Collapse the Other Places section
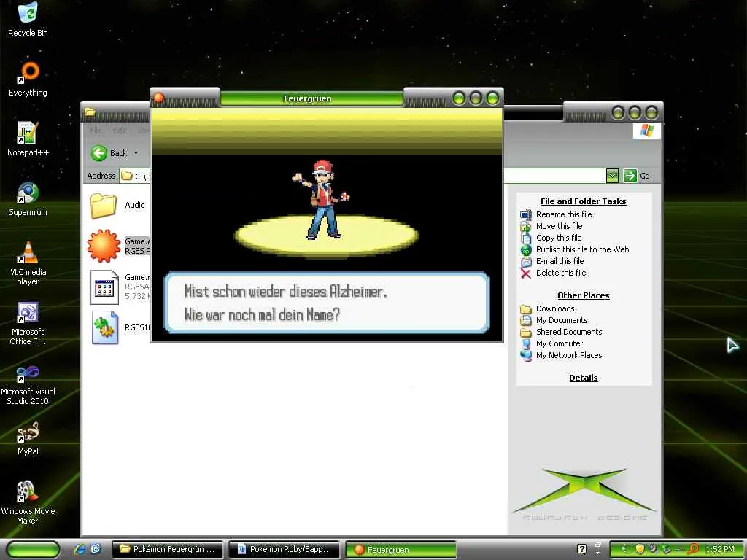747x560 pixels. (x=583, y=295)
